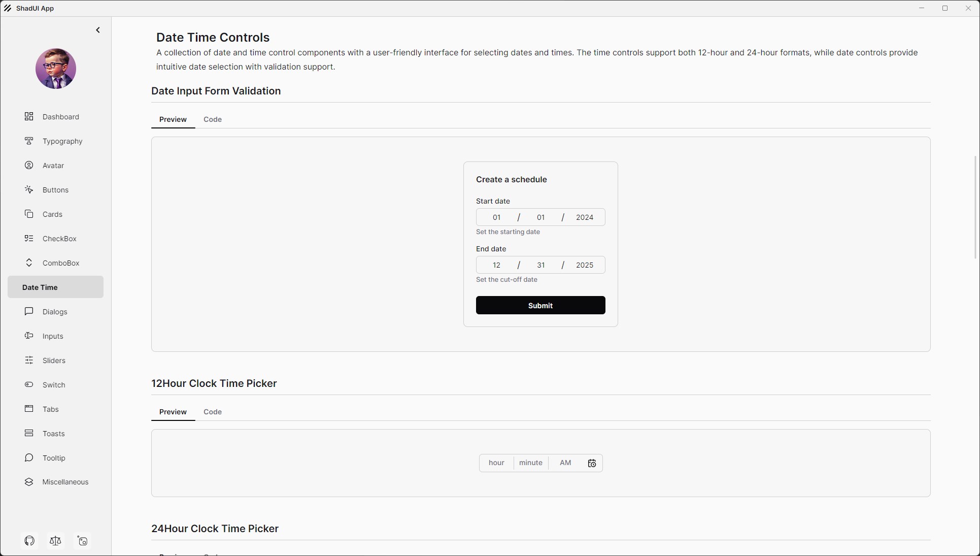Select the ComboBox sidebar item
This screenshot has height=556, width=980.
[x=61, y=263]
